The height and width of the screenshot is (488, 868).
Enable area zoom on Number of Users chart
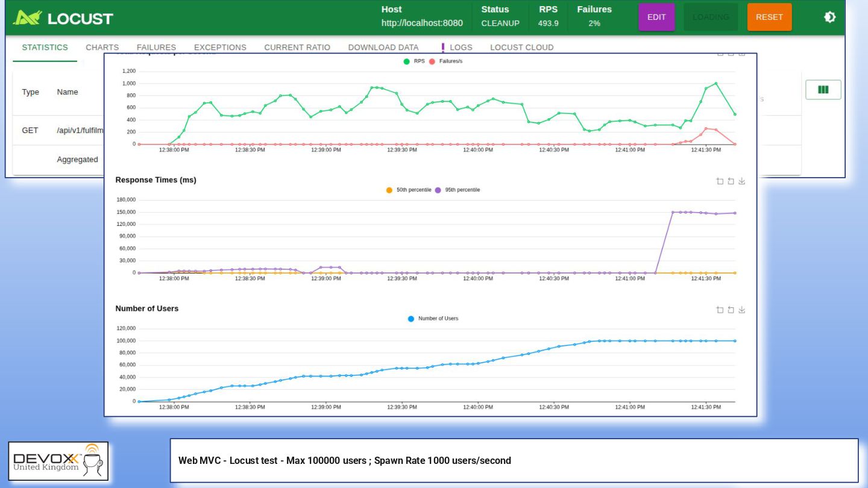pos(720,310)
